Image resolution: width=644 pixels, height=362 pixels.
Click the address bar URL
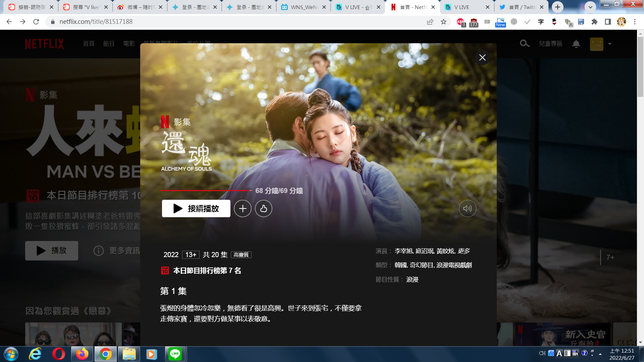click(96, 22)
